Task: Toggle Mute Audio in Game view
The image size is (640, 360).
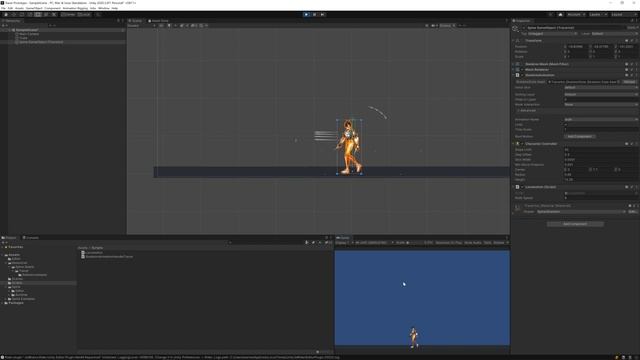Action: (473, 242)
